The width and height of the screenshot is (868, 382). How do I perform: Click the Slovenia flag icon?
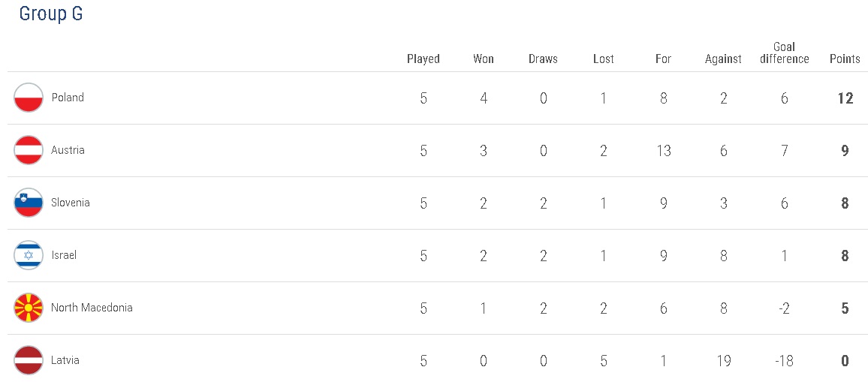29,203
